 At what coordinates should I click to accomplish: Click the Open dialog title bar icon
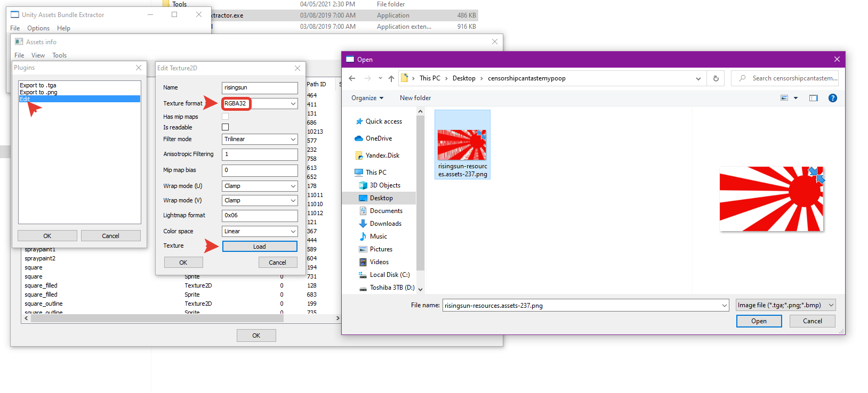[350, 59]
